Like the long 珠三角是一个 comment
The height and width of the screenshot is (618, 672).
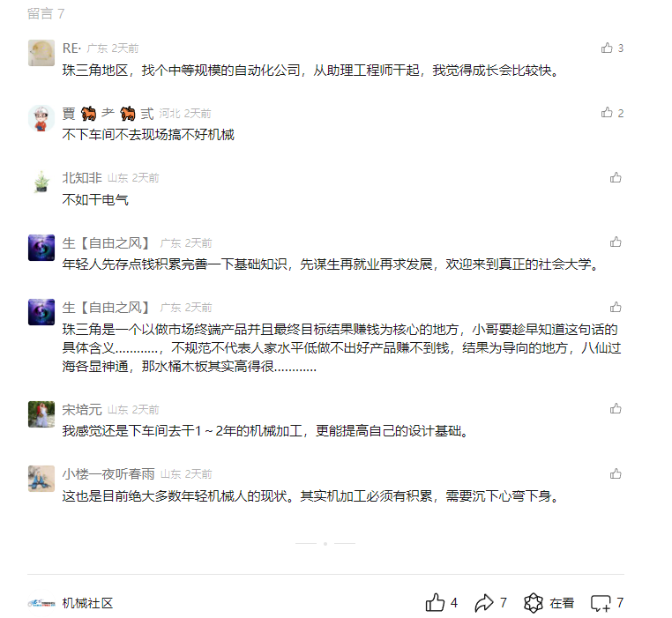click(616, 307)
